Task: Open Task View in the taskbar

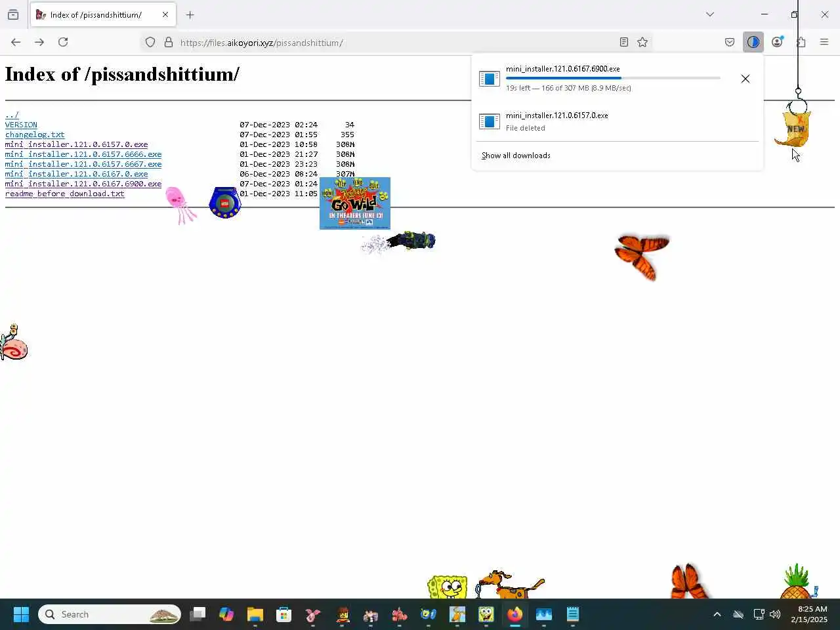Action: 198,614
